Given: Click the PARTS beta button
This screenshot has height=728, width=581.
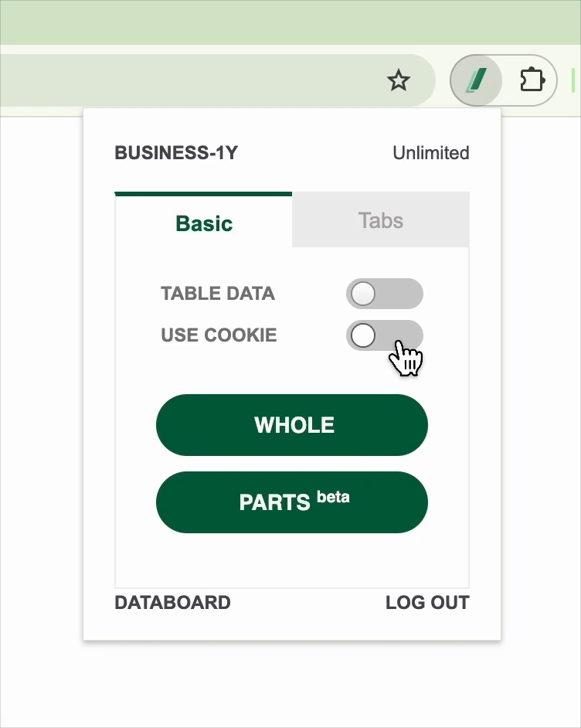Looking at the screenshot, I should (292, 502).
